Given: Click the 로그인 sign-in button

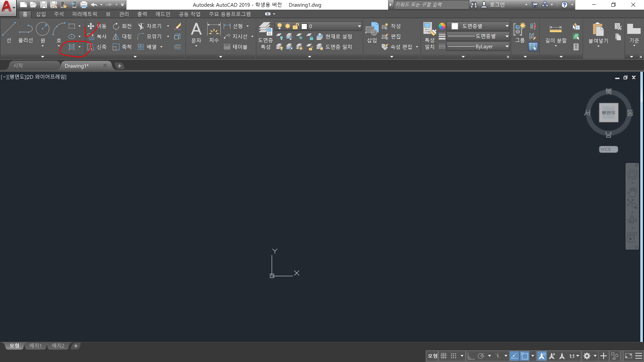Looking at the screenshot, I should tap(497, 5).
